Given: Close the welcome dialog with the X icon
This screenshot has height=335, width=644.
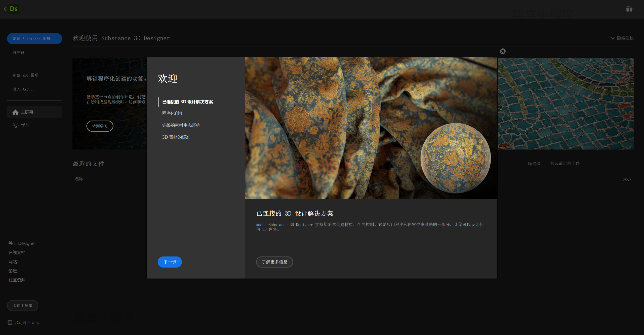Looking at the screenshot, I should tap(503, 51).
